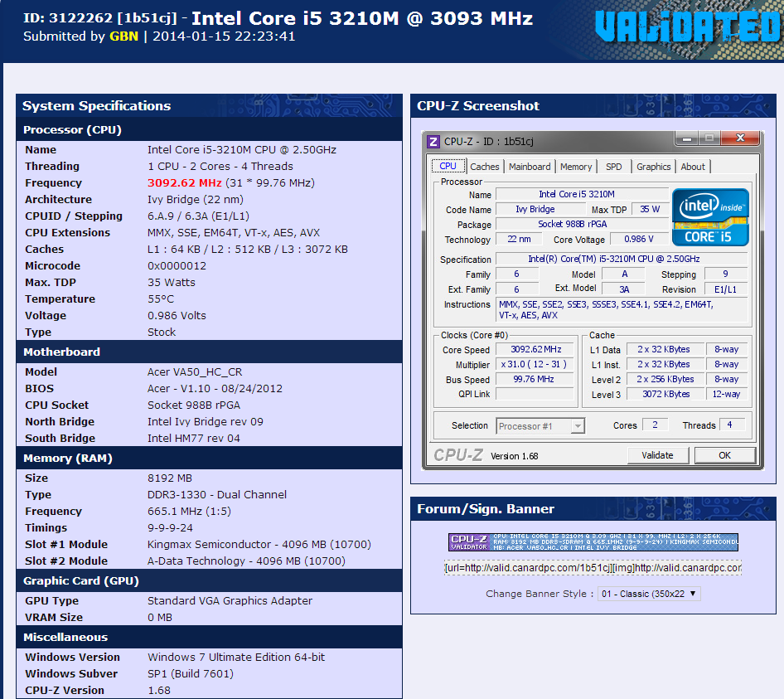
Task: Click the 8192 MB memory size value
Action: point(170,478)
